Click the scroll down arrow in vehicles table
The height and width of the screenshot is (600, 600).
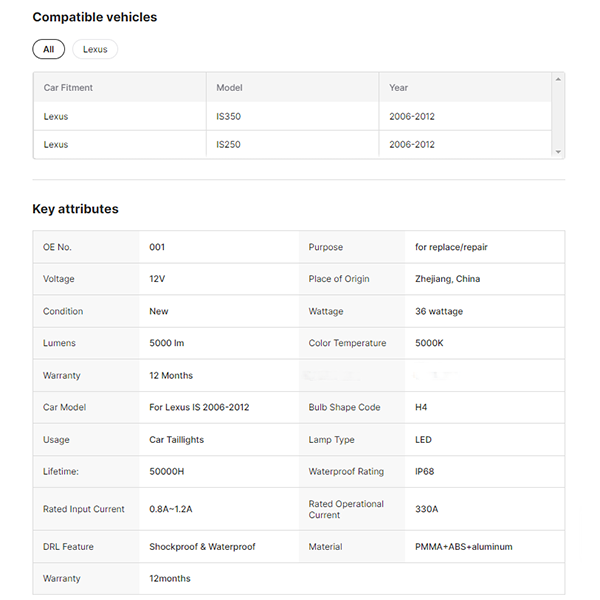558,152
